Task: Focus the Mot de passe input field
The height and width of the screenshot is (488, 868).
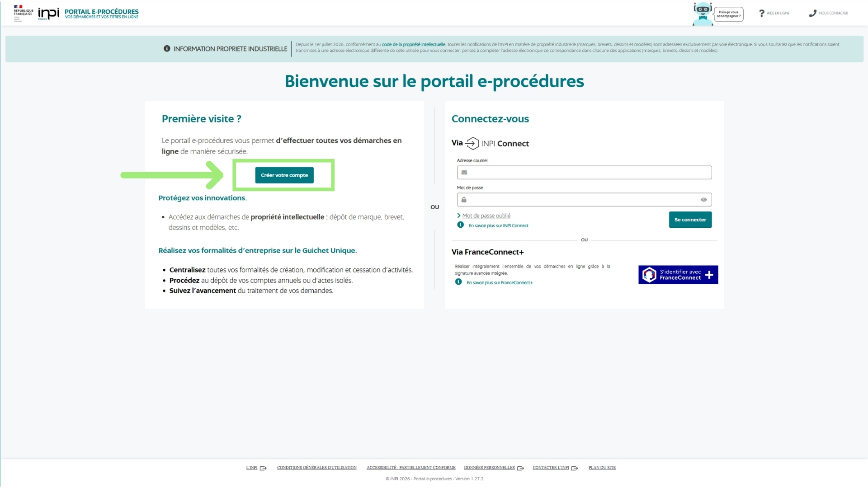Action: (584, 199)
